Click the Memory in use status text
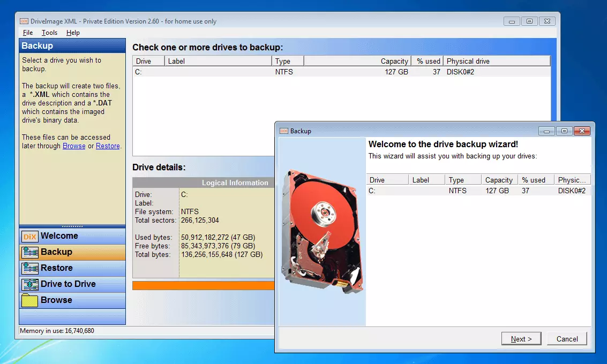Screen dimensions: 607x364 (x=57, y=331)
